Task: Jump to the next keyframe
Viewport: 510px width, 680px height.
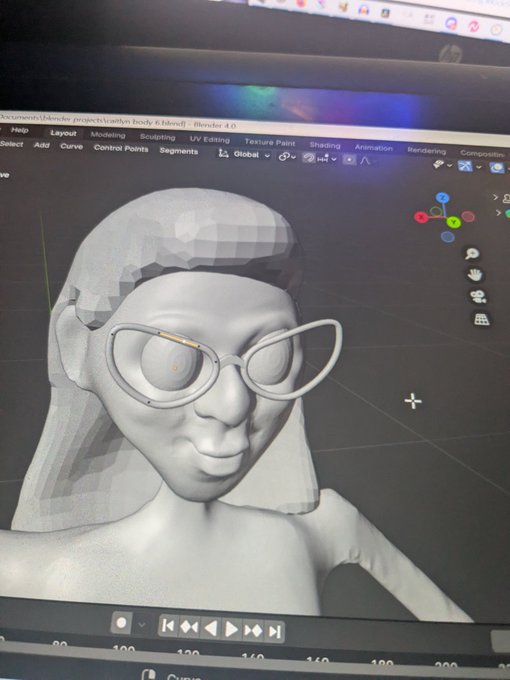Action: tap(253, 631)
